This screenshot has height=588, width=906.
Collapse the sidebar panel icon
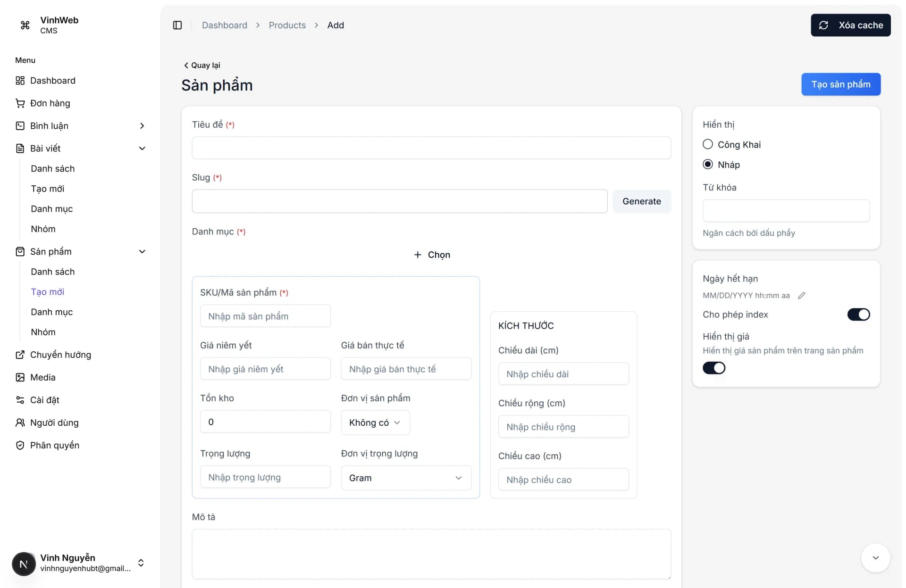coord(177,25)
